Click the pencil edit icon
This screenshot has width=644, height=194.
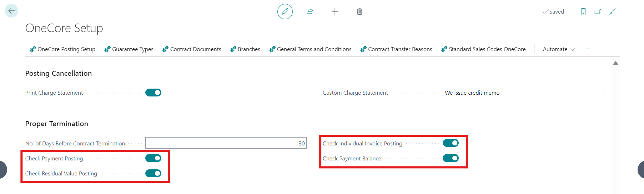point(285,11)
